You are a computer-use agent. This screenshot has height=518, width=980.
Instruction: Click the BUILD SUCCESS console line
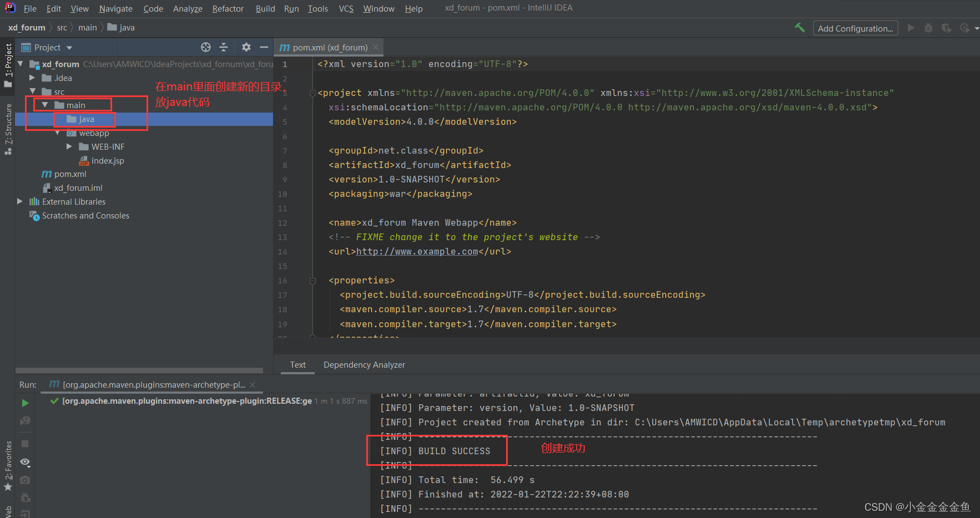coord(435,451)
